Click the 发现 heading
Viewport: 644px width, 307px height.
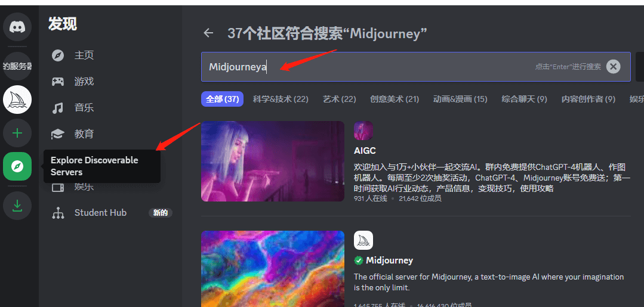(x=63, y=24)
